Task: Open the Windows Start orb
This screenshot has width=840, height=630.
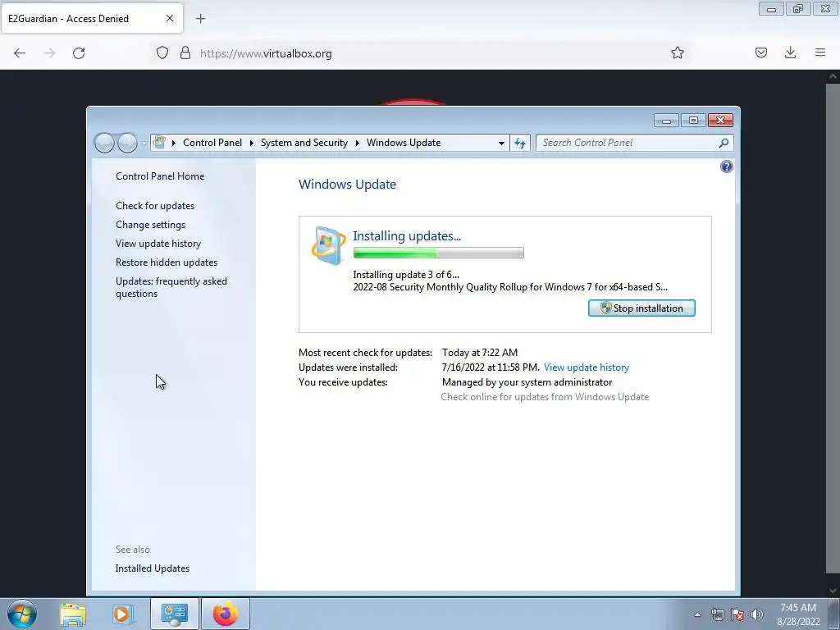Action: point(22,614)
